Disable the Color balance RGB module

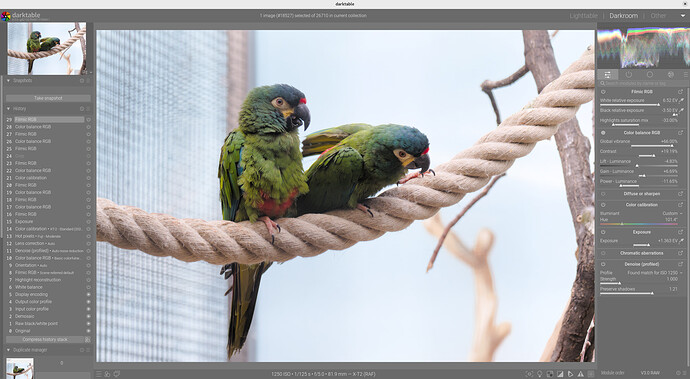(x=603, y=132)
